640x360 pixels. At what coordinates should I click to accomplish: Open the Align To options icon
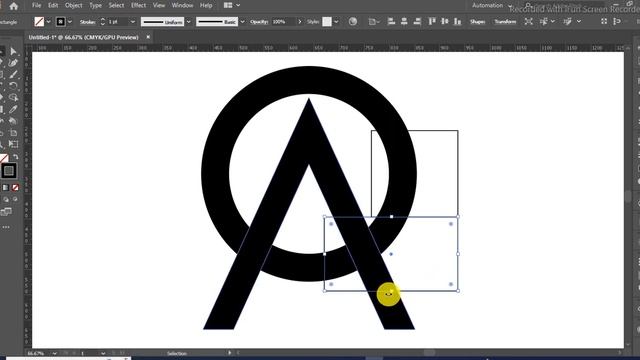(x=373, y=22)
